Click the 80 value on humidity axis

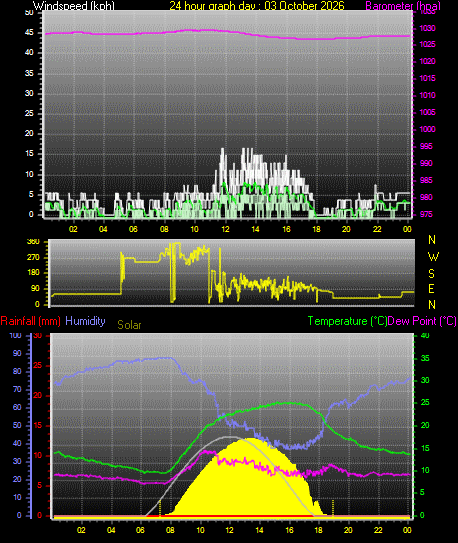click(x=17, y=372)
